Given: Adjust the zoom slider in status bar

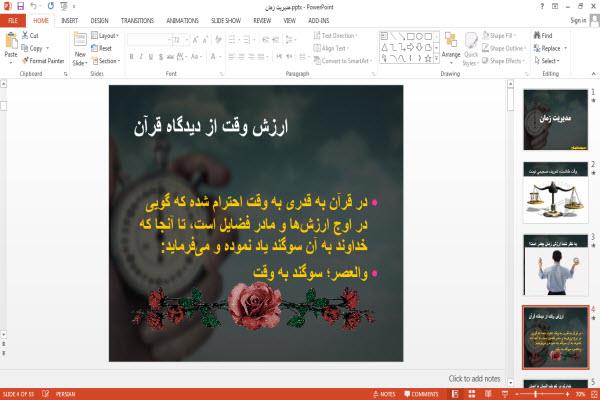Looking at the screenshot, I should (x=536, y=394).
